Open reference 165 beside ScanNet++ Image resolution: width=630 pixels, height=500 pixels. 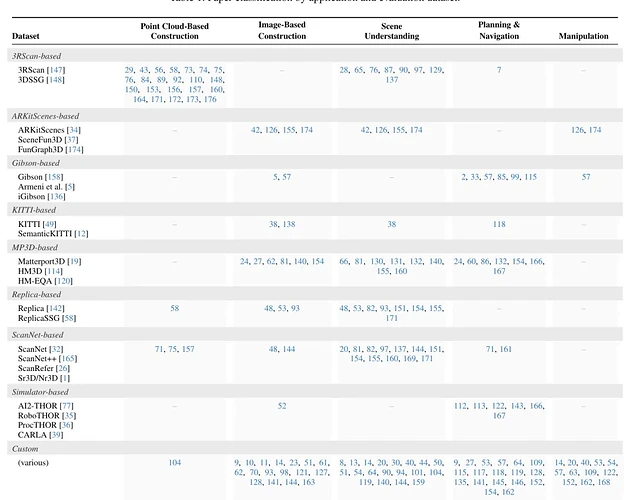click(x=68, y=359)
